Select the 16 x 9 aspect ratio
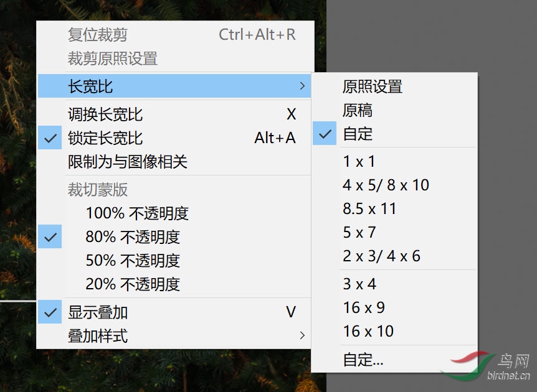The width and height of the screenshot is (537, 392). click(394, 307)
